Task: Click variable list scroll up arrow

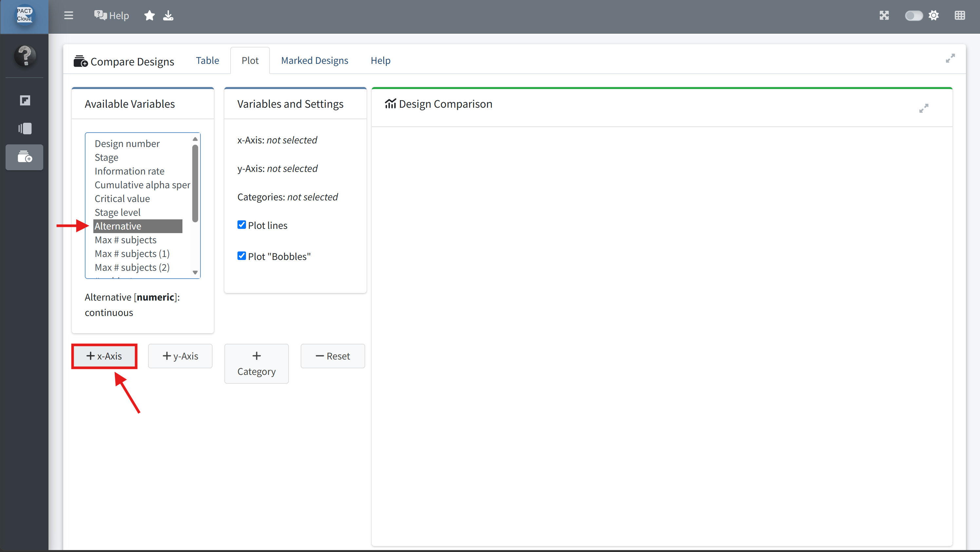Action: coord(195,139)
